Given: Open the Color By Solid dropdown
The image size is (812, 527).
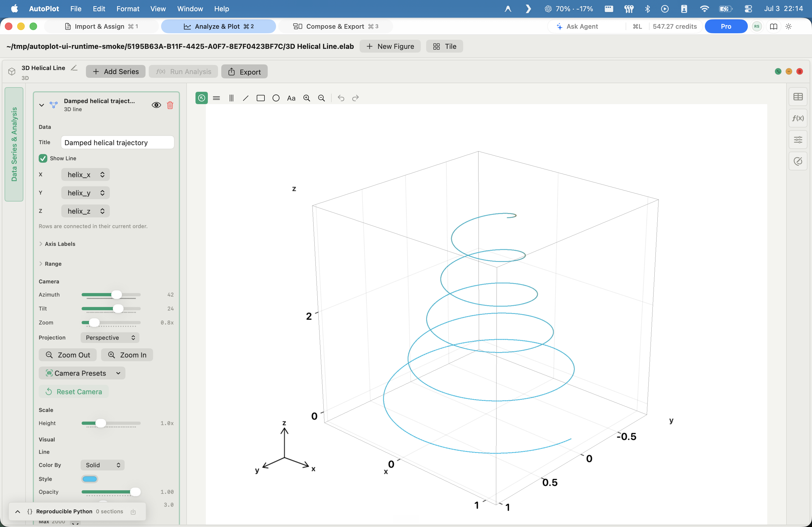Looking at the screenshot, I should point(102,465).
